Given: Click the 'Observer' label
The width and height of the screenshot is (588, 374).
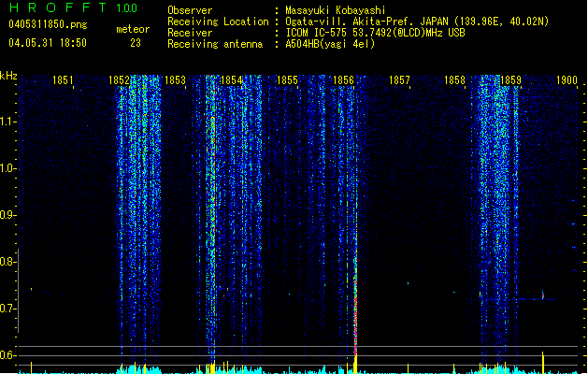Looking at the screenshot, I should pos(190,10).
